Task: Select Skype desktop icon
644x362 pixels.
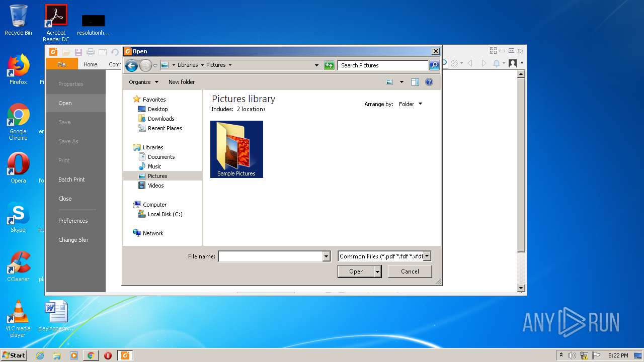Action: click(18, 218)
